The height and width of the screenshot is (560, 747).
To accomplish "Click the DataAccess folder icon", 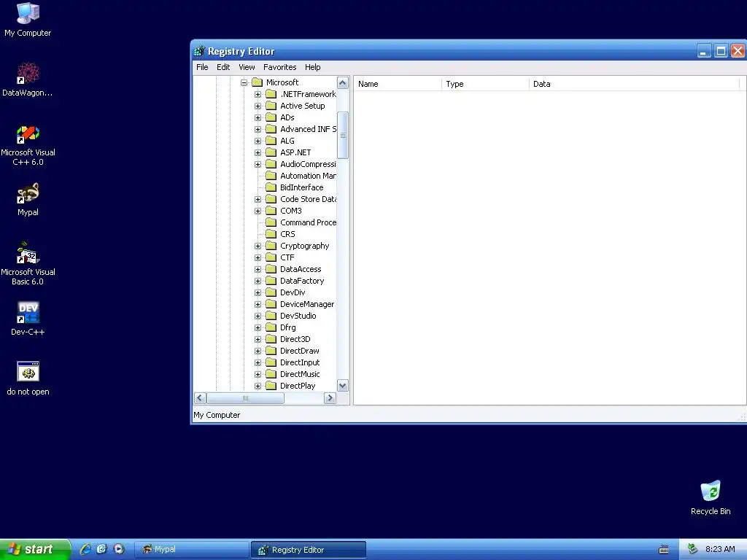I will point(271,269).
